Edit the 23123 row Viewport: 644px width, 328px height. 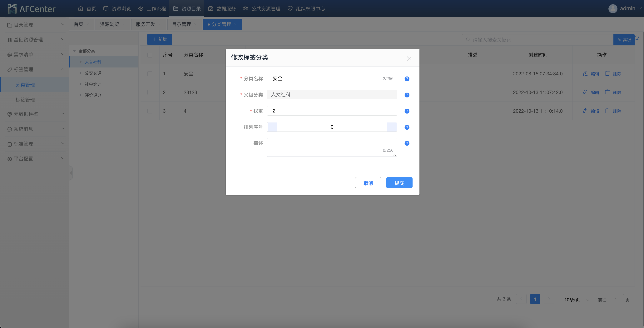(x=591, y=92)
